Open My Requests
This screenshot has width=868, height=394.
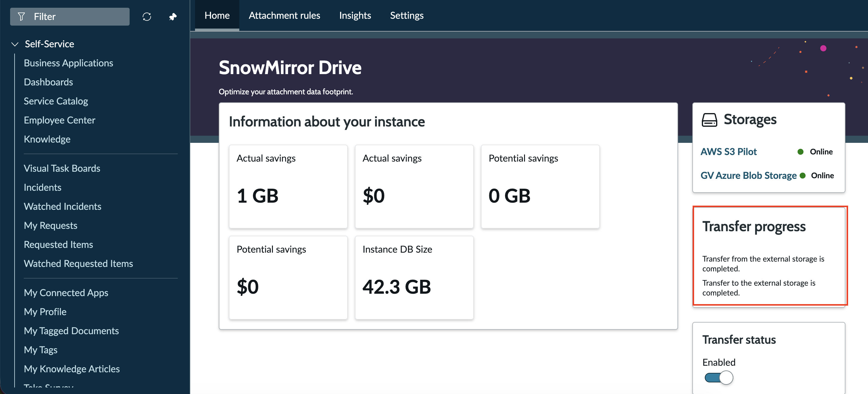(x=51, y=225)
